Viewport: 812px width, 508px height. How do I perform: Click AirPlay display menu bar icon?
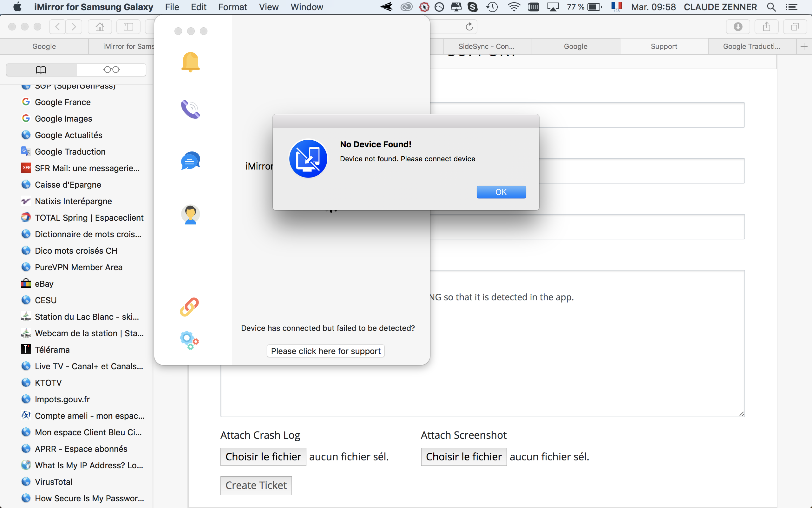pyautogui.click(x=553, y=7)
